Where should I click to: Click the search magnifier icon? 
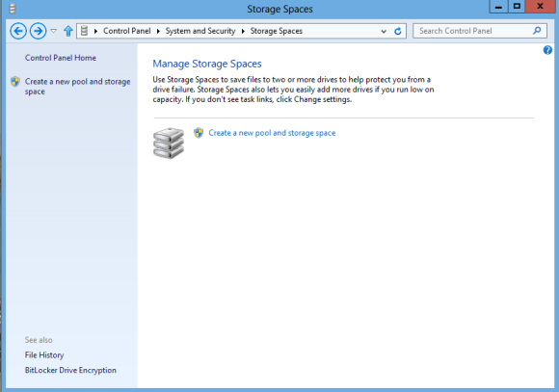point(537,31)
